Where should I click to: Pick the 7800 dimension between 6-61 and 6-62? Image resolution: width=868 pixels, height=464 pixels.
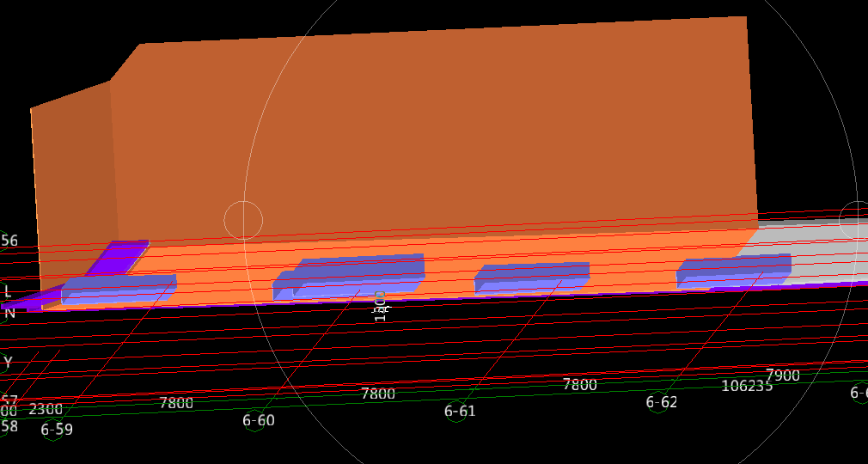579,384
